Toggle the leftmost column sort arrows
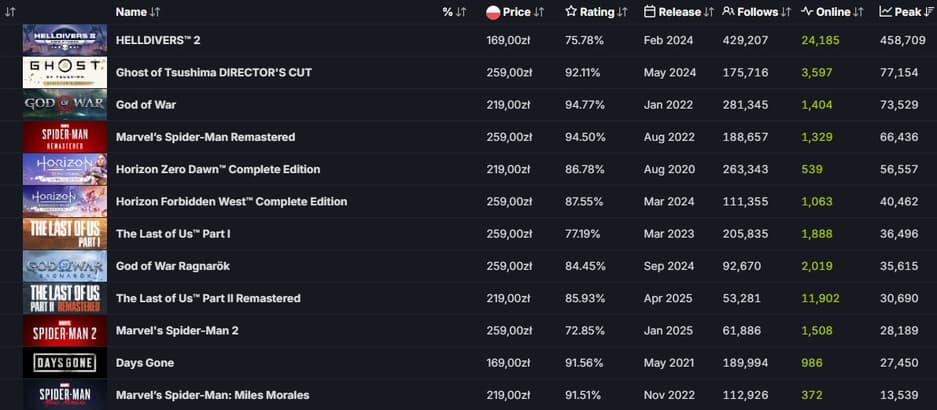 click(x=10, y=12)
